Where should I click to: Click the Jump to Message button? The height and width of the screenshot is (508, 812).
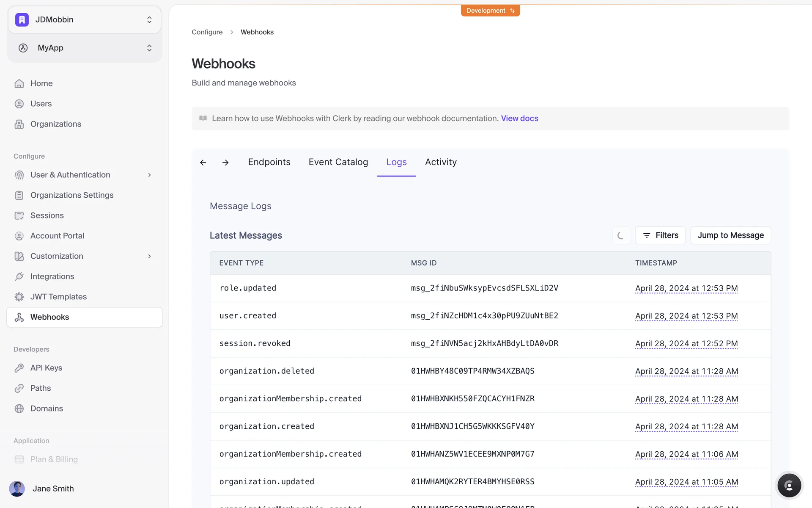coord(730,235)
